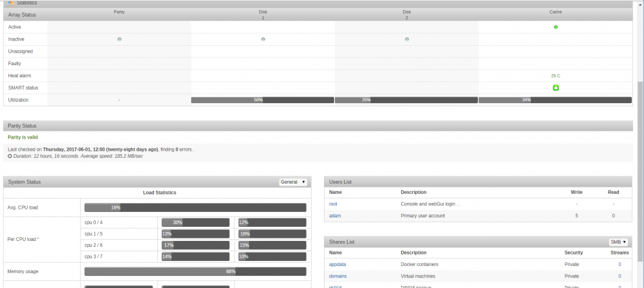
Task: Click the Disk 1 column header
Action: tap(263, 15)
